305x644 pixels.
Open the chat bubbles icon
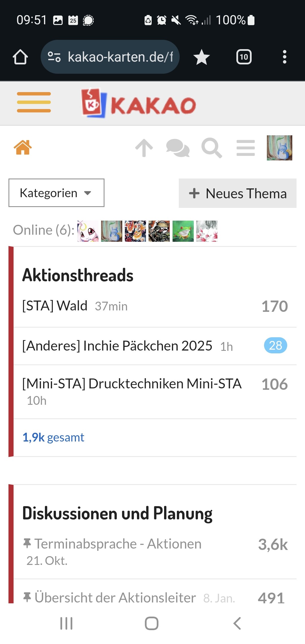[x=178, y=148]
